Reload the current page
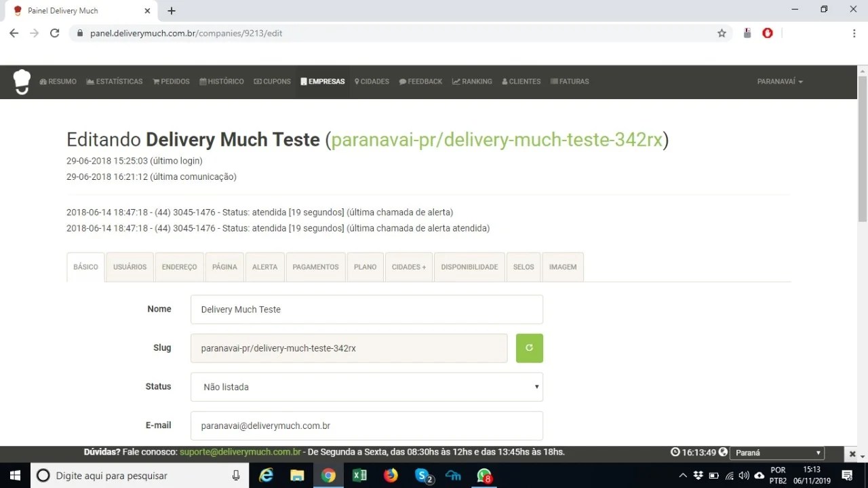 click(55, 33)
